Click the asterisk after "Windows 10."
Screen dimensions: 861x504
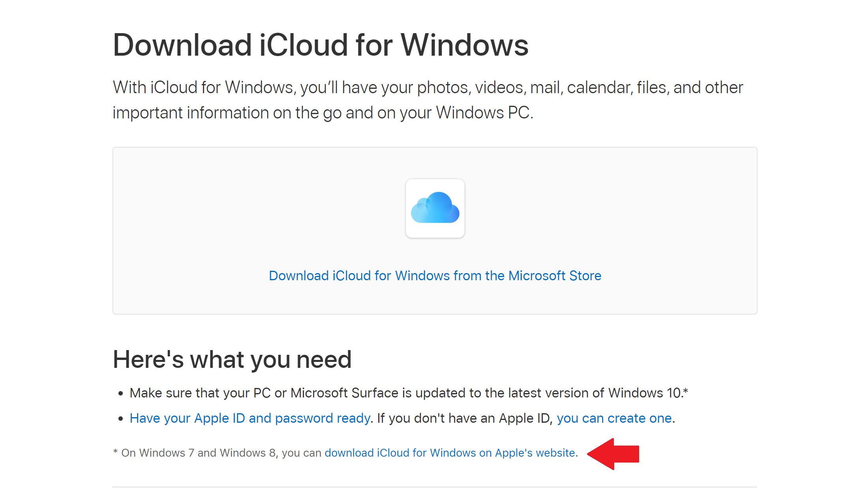686,391
